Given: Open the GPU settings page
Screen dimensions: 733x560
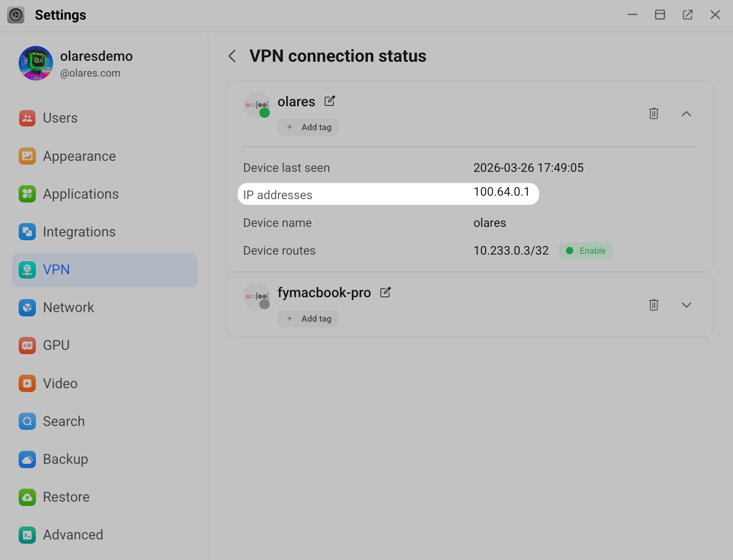Looking at the screenshot, I should click(x=56, y=345).
